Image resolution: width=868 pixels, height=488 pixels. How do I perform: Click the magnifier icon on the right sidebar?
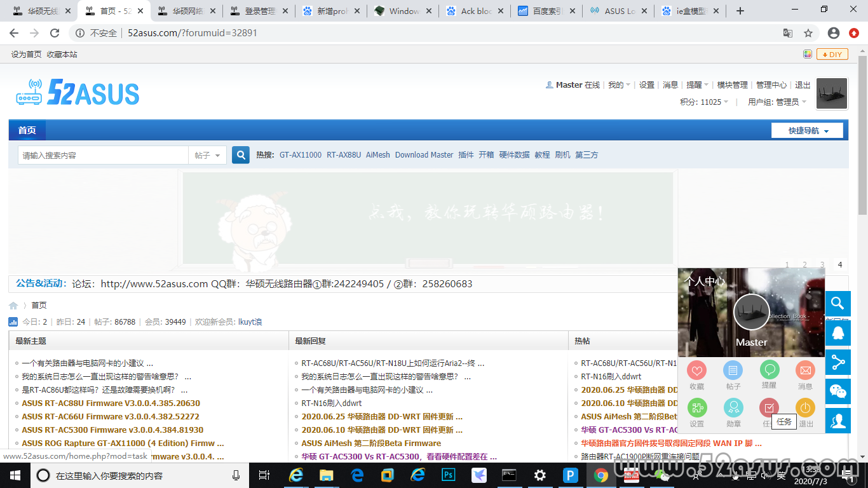tap(838, 303)
